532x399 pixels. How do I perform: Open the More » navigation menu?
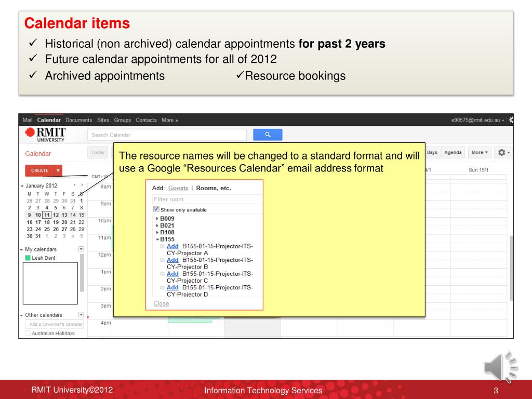coord(170,120)
